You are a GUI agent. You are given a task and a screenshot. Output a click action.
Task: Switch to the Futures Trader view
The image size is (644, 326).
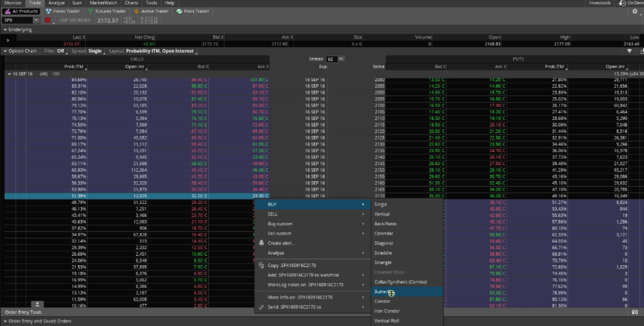click(x=107, y=11)
